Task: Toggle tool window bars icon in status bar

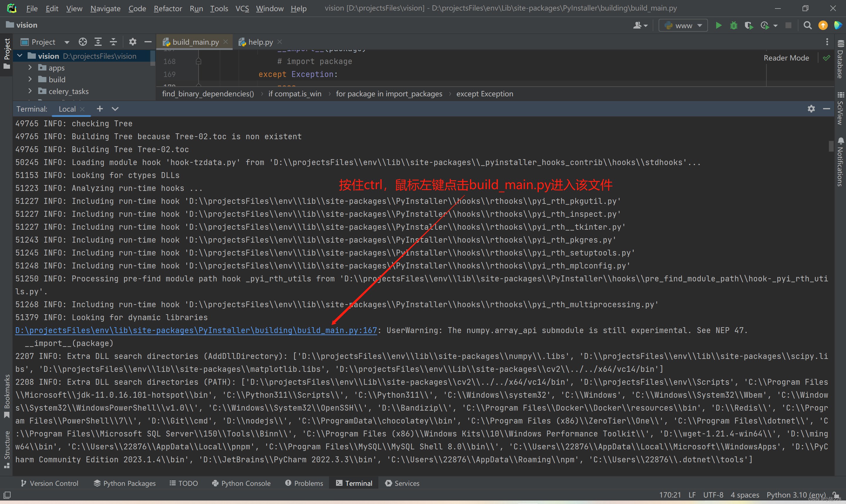Action: (7, 495)
